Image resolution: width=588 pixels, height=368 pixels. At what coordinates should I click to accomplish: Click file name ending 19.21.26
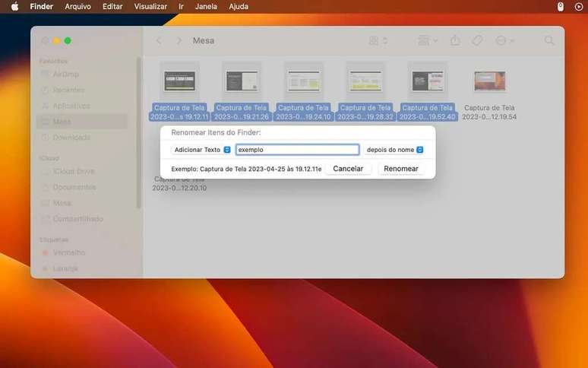[242, 113]
